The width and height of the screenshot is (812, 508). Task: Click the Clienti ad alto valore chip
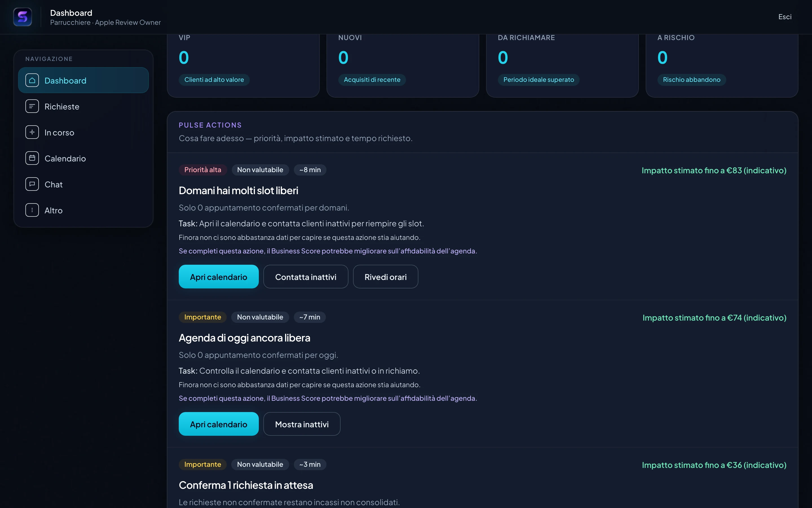tap(214, 80)
